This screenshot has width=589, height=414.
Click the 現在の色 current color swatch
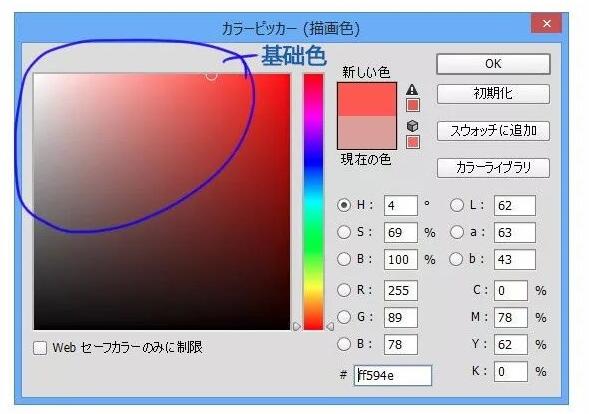(x=367, y=132)
